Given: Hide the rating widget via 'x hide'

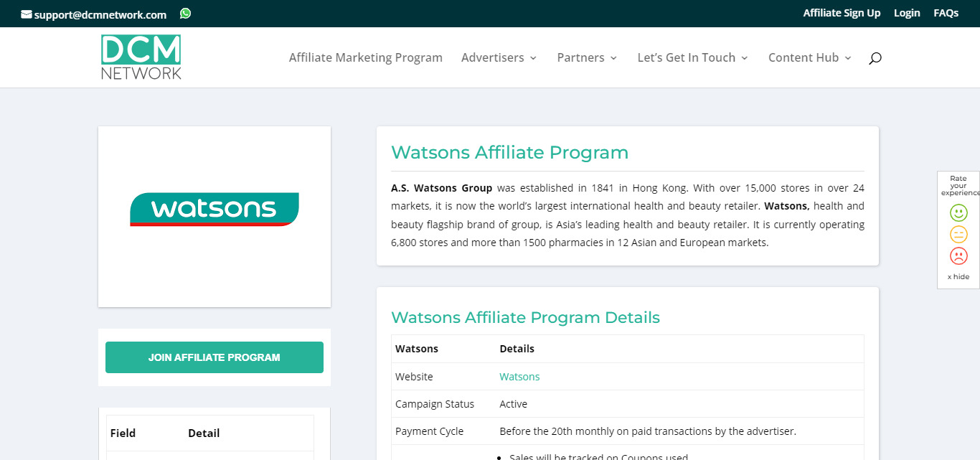Looking at the screenshot, I should coord(958,276).
